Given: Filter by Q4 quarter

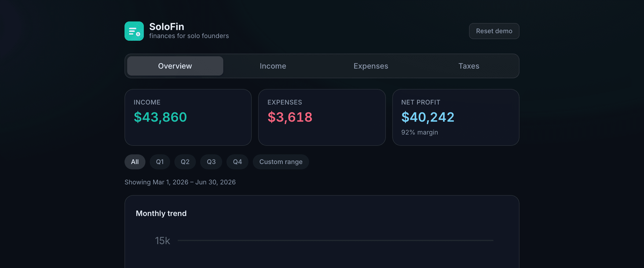Looking at the screenshot, I should (x=237, y=162).
